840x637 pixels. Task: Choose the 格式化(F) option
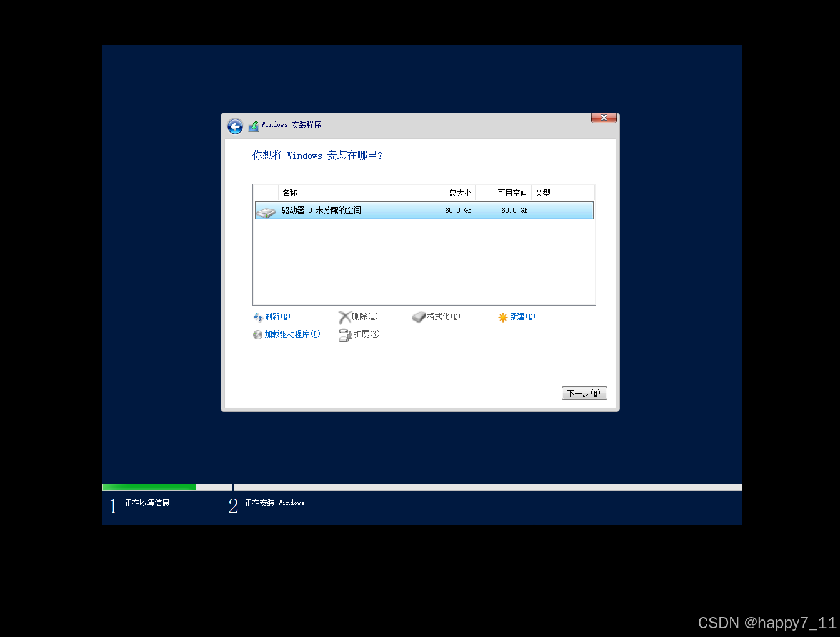[x=444, y=317]
